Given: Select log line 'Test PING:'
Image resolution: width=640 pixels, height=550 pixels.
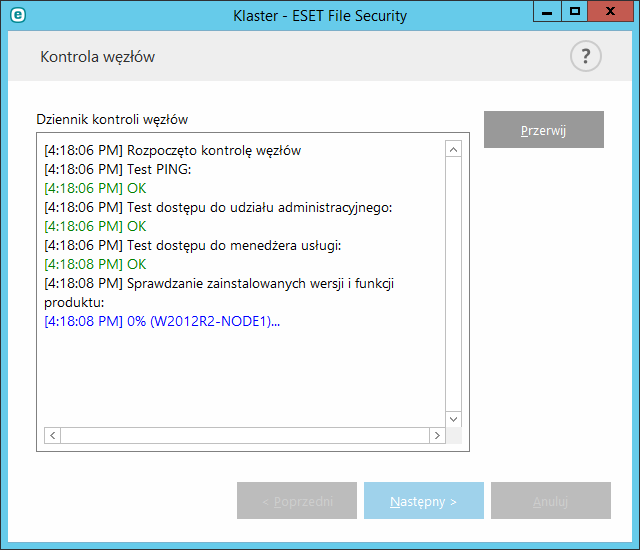Looking at the screenshot, I should 118,169.
